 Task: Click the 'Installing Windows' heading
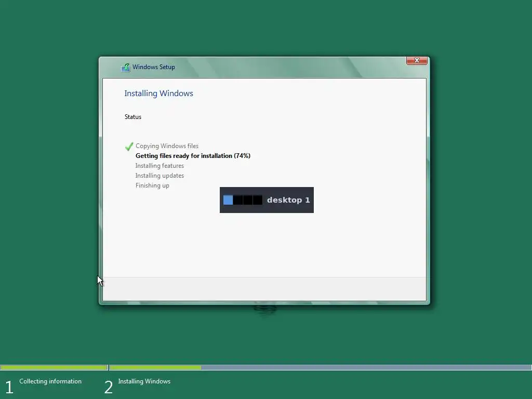[x=158, y=94]
